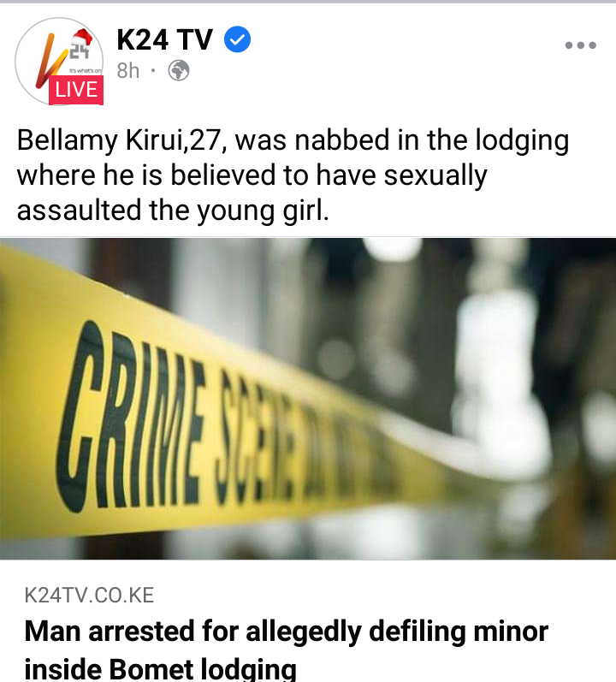Screen dimensions: 616x682
Task: Open the K24 TV page name
Action: pos(165,39)
